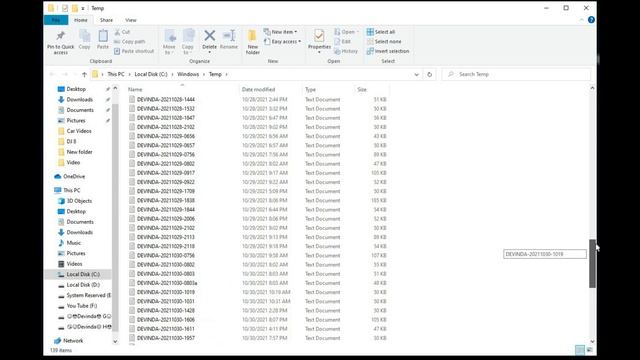The image size is (640, 360).
Task: Select System Reserved drive in navigation pane
Action: [x=84, y=295]
